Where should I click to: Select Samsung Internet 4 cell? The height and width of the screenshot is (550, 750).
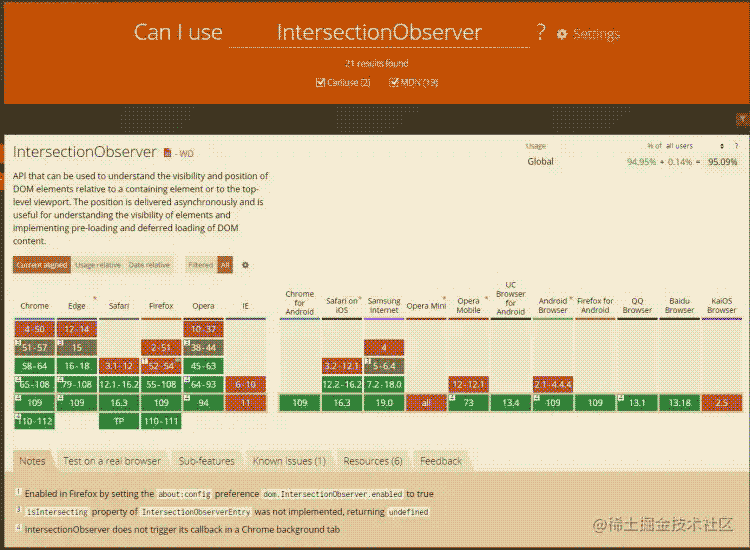coord(384,348)
